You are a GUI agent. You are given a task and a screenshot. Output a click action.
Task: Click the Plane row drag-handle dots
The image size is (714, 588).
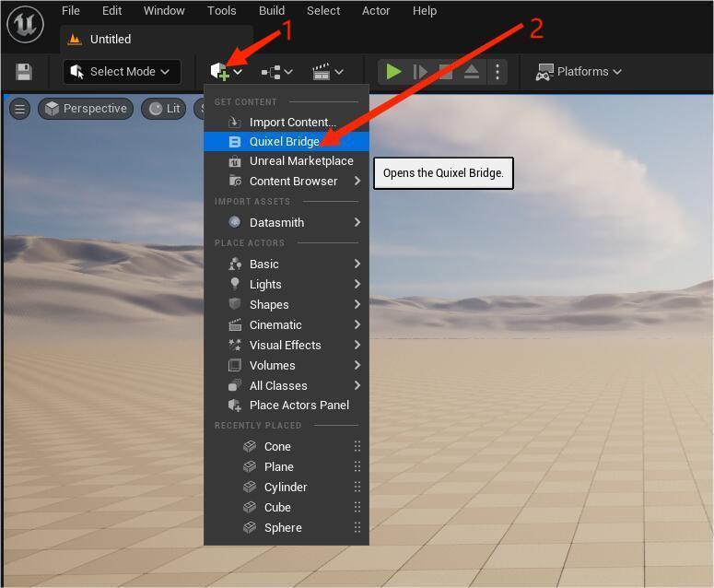tap(357, 467)
